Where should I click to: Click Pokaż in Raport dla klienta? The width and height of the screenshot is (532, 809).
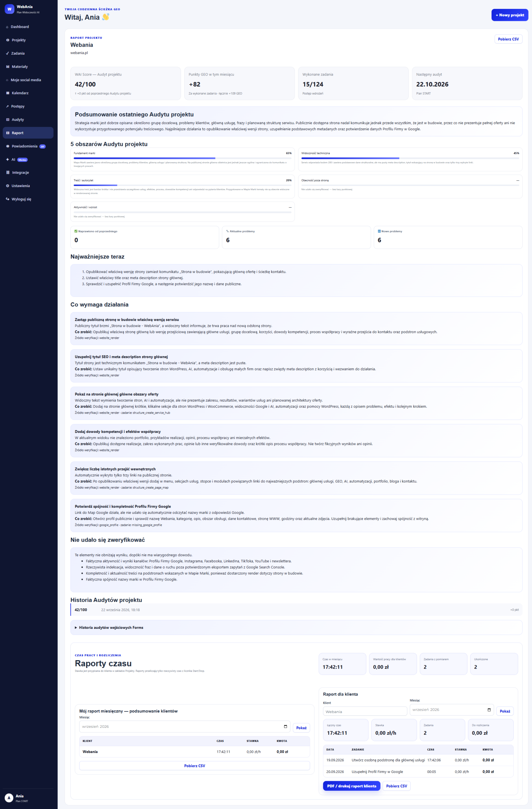[x=505, y=711]
